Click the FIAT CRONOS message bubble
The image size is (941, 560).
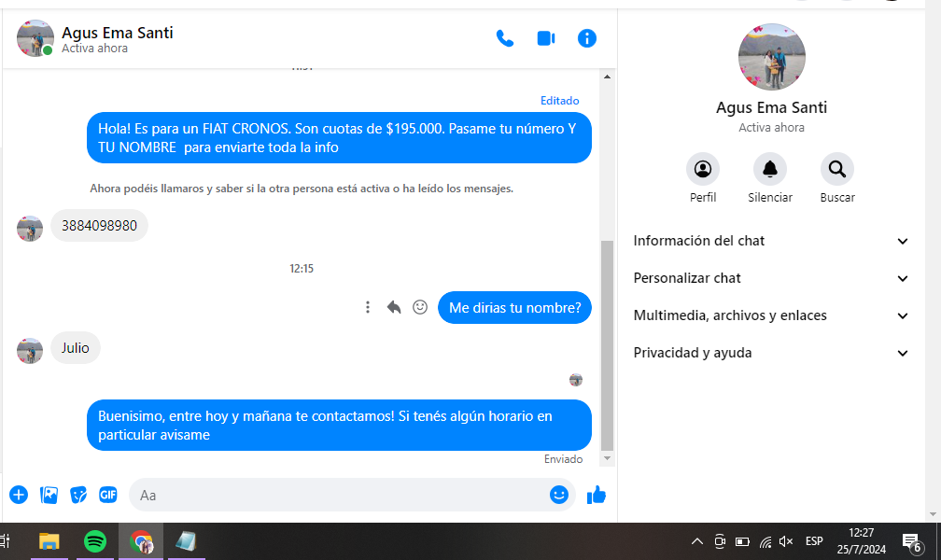point(339,137)
